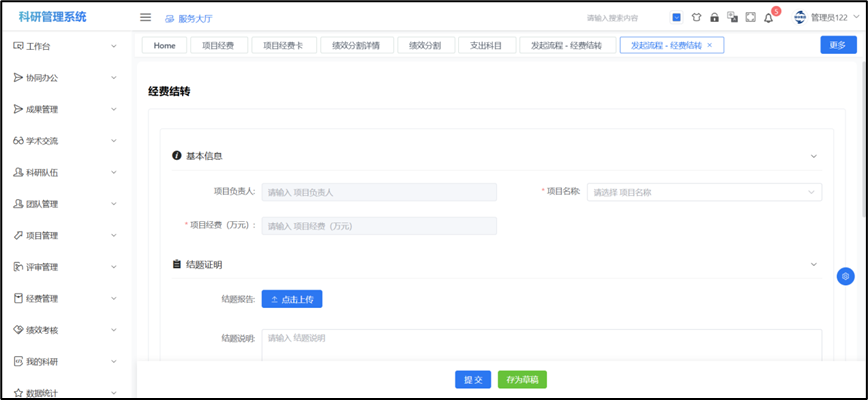Switch to the 支出科目 tab
The height and width of the screenshot is (400, 868).
[x=487, y=45]
